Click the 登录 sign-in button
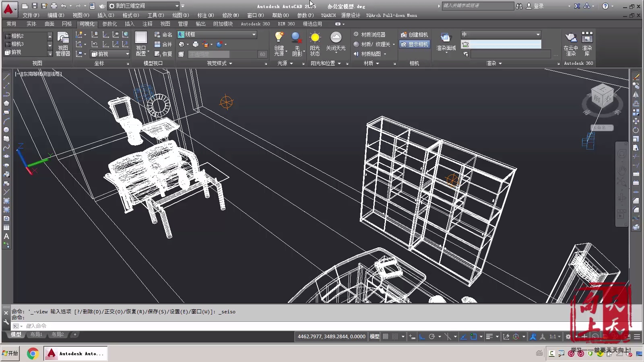Viewport: 644px width, 362px height. 535,6
